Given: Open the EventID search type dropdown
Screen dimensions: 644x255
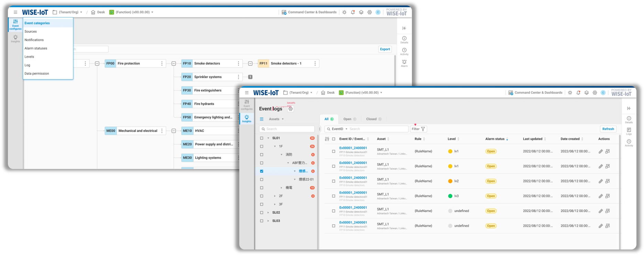Looking at the screenshot, I should coord(340,129).
